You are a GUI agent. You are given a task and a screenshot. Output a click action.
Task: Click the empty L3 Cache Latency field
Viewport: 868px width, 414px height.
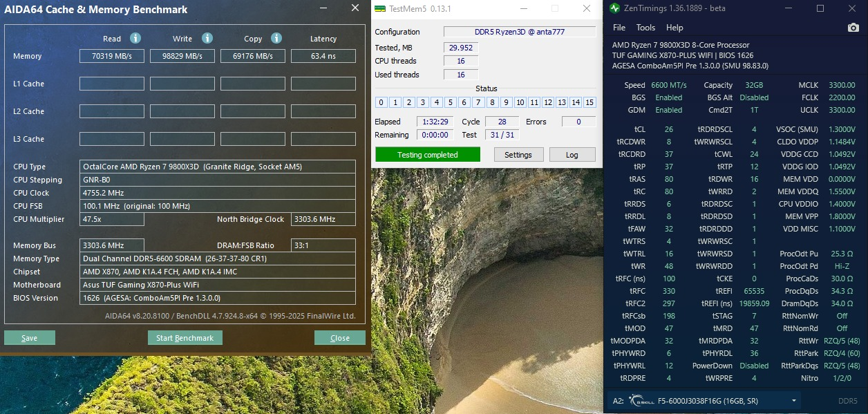click(323, 139)
